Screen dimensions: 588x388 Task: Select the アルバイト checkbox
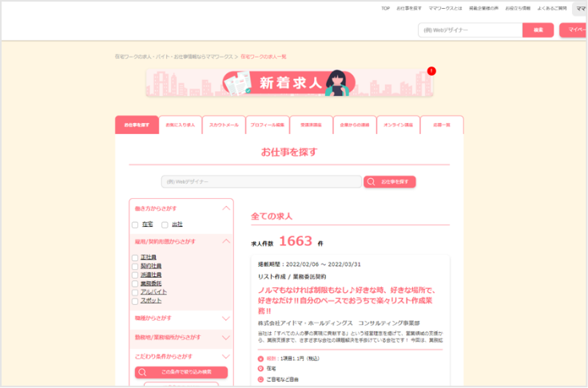(x=135, y=292)
